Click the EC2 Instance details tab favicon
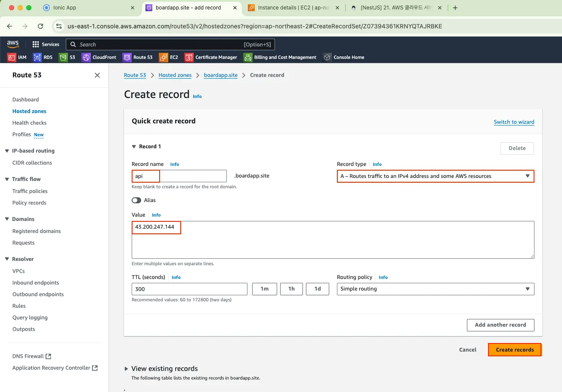This screenshot has width=562, height=392. click(251, 8)
